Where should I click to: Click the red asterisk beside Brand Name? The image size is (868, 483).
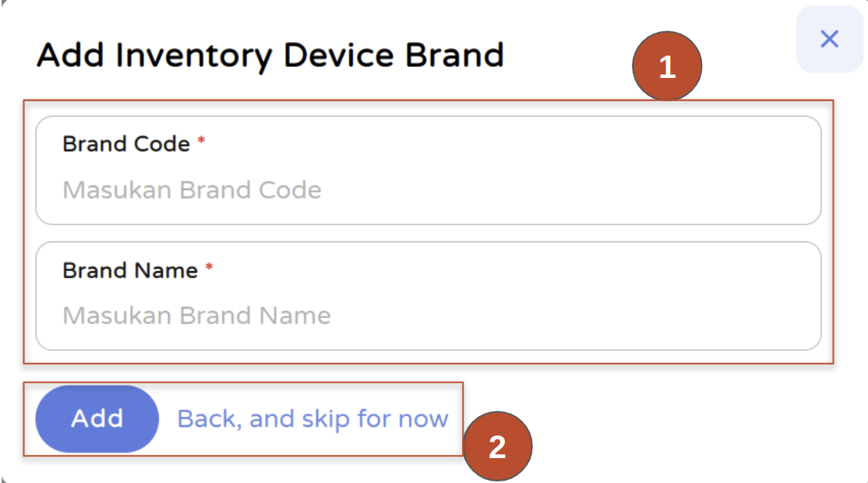point(209,266)
